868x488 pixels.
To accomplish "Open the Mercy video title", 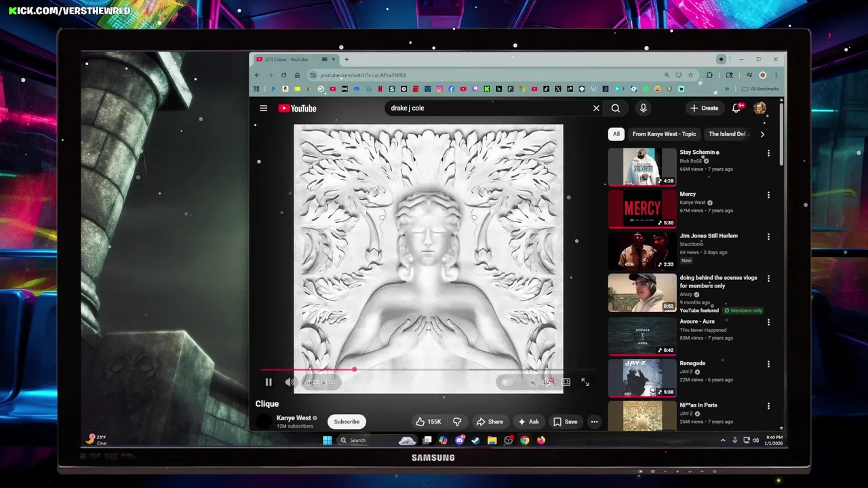I will point(688,194).
